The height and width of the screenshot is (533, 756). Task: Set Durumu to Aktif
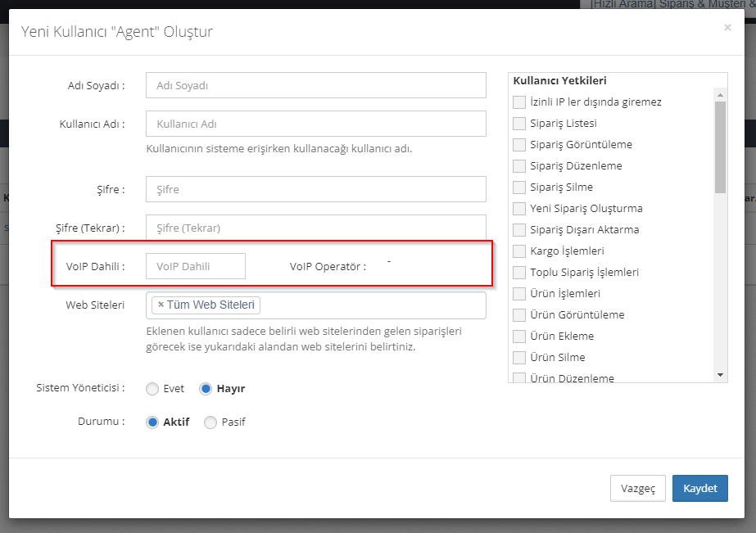coord(152,422)
